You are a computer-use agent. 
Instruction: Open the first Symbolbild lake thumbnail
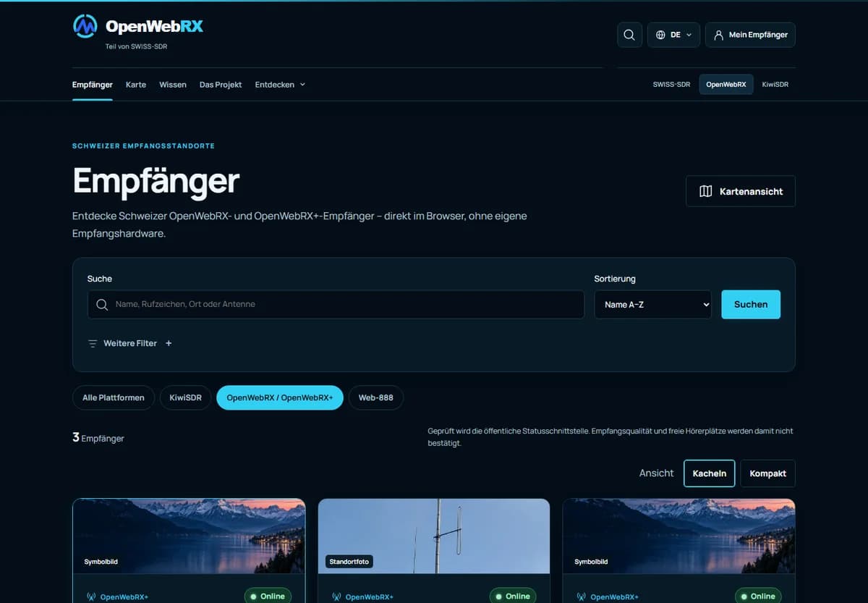189,536
